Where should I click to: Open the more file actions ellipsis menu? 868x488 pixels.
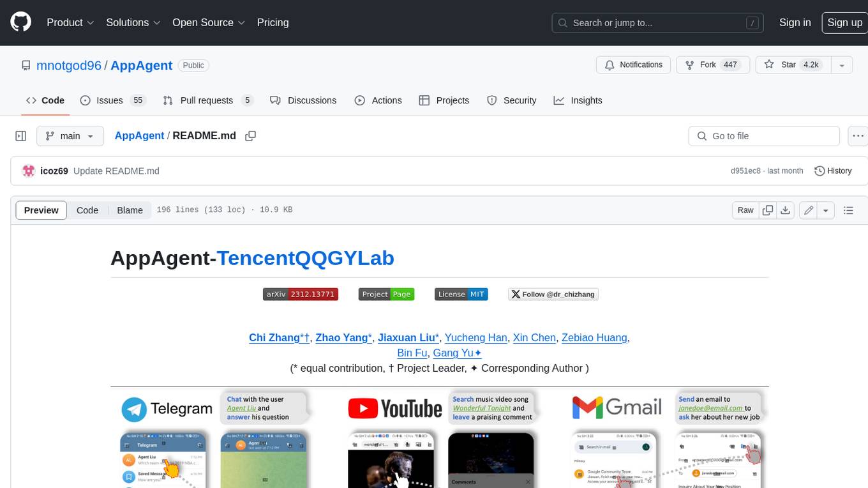point(858,136)
